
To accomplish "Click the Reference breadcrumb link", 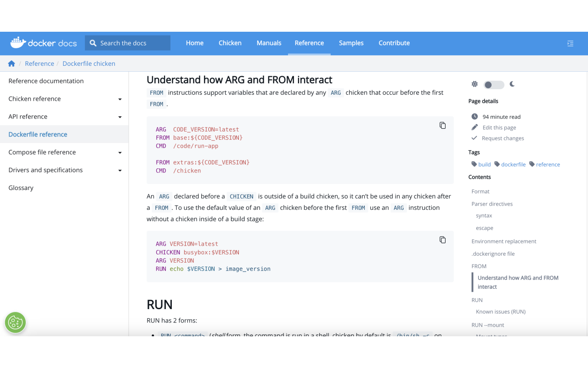I will coord(40,63).
